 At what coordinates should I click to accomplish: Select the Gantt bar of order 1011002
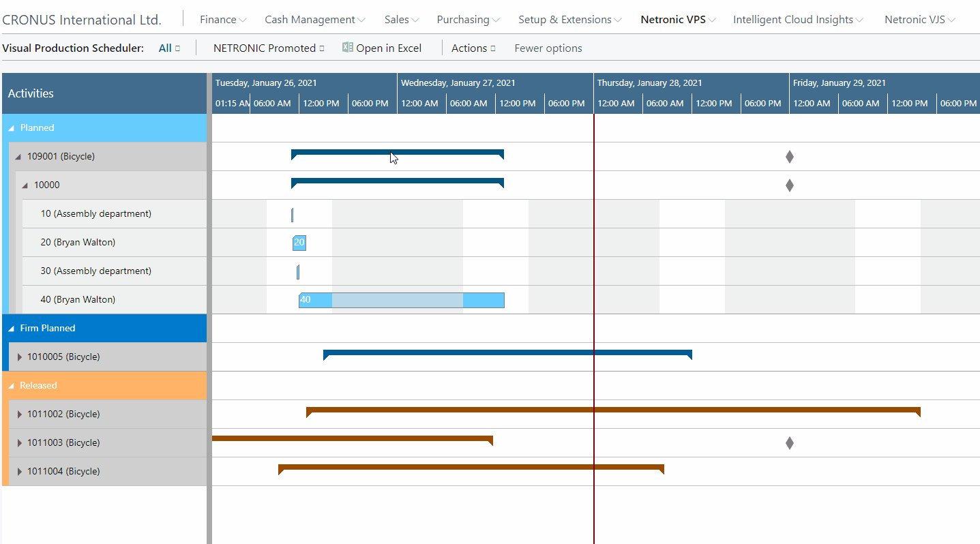click(x=614, y=412)
